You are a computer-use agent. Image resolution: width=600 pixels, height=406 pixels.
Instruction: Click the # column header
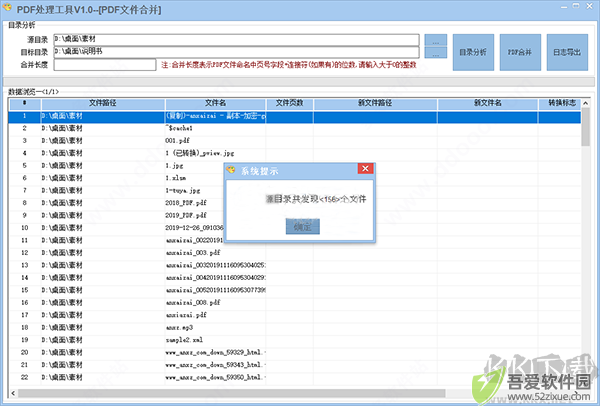25,103
